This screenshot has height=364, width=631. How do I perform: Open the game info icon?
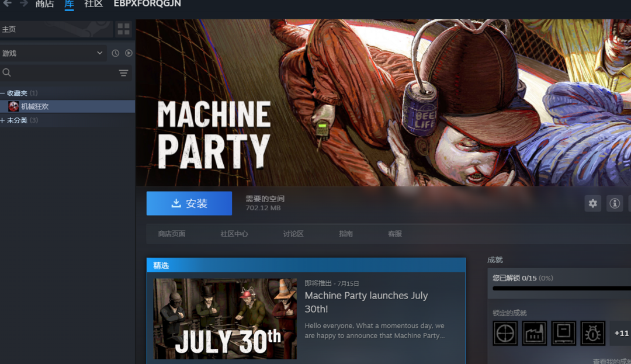(x=615, y=203)
